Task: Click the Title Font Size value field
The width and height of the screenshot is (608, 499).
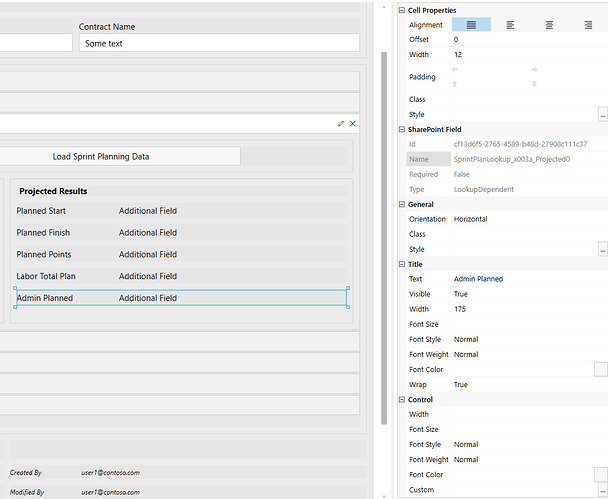Action: click(x=529, y=324)
